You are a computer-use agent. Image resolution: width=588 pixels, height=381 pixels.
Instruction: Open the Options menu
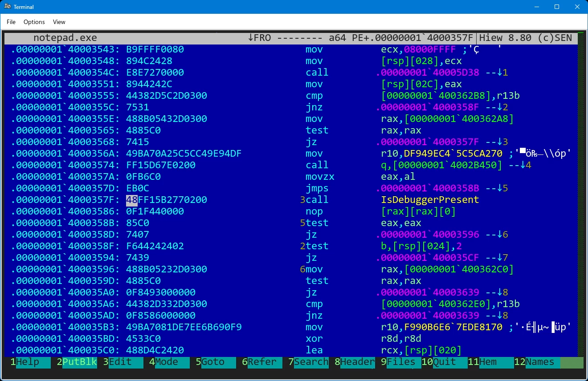coord(34,22)
